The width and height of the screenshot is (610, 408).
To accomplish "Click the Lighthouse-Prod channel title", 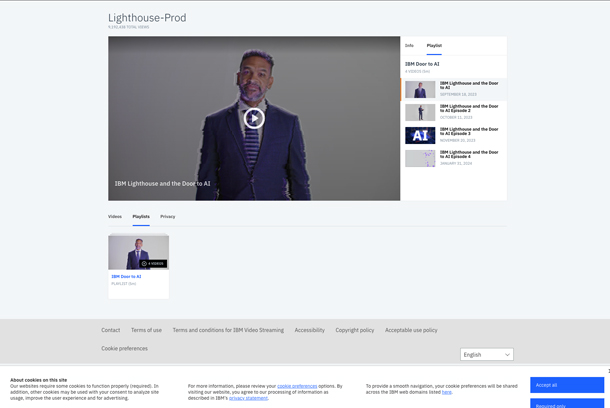I will pos(147,18).
